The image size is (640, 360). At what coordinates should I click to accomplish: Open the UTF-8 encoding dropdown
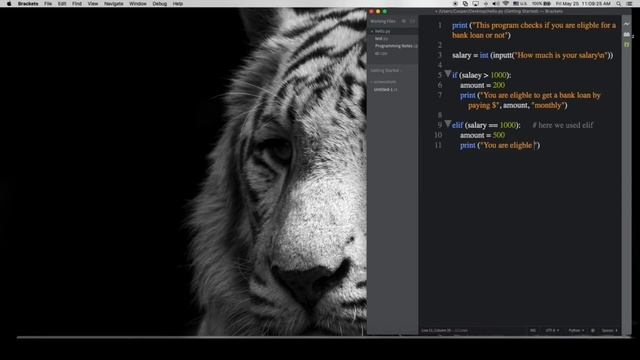pyautogui.click(x=552, y=331)
